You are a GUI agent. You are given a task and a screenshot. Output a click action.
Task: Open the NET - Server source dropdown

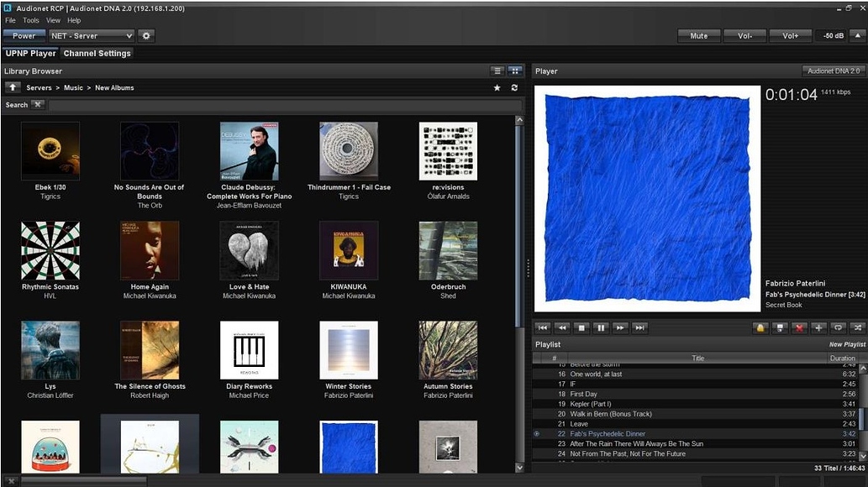pos(92,35)
